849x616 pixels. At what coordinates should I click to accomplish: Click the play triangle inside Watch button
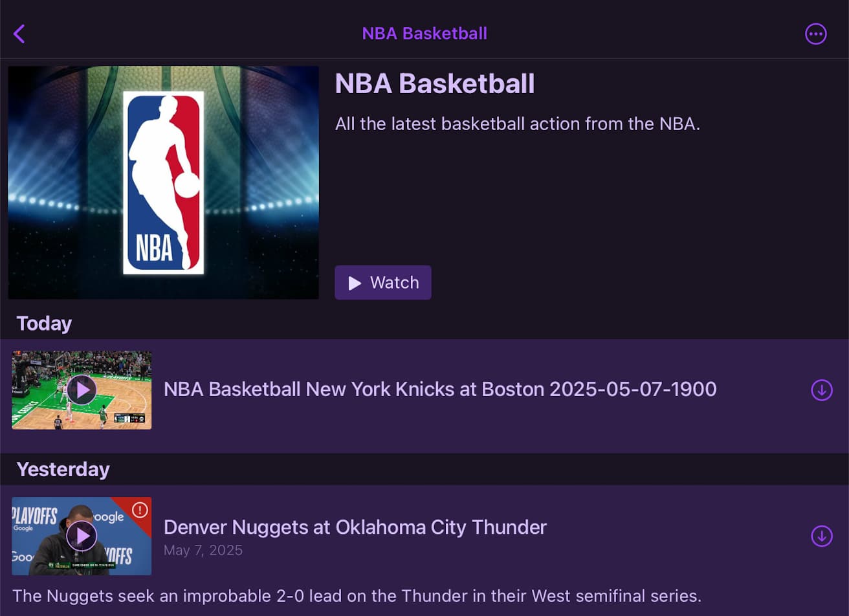coord(355,283)
